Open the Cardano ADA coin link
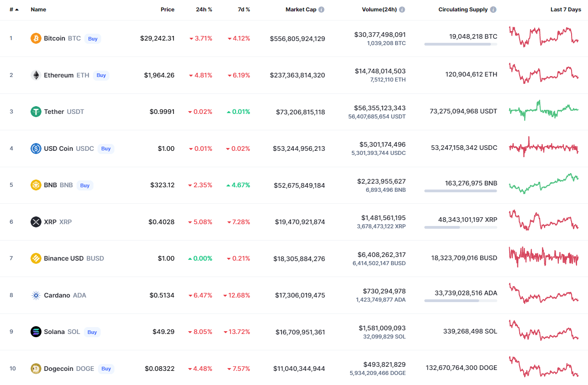Screen dimensions: 588x385 [57, 295]
